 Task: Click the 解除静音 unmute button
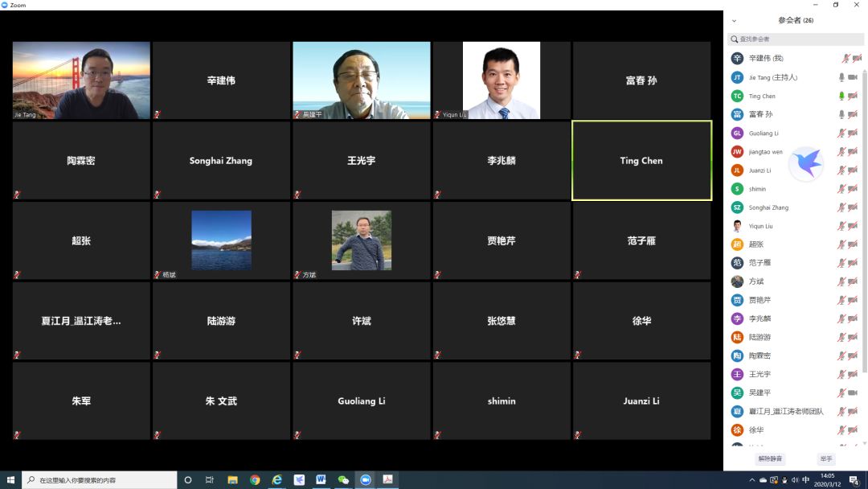point(770,458)
